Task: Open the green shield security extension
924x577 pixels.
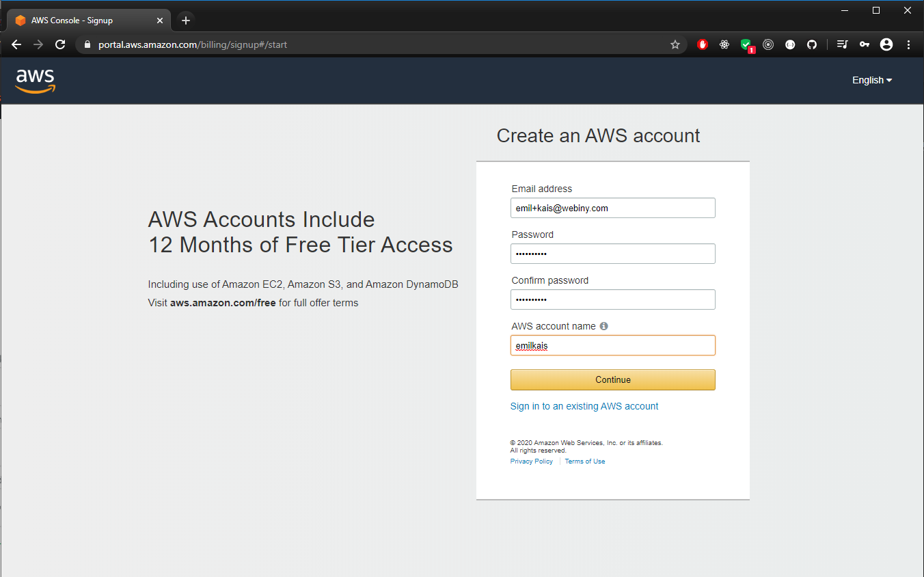Action: (746, 44)
